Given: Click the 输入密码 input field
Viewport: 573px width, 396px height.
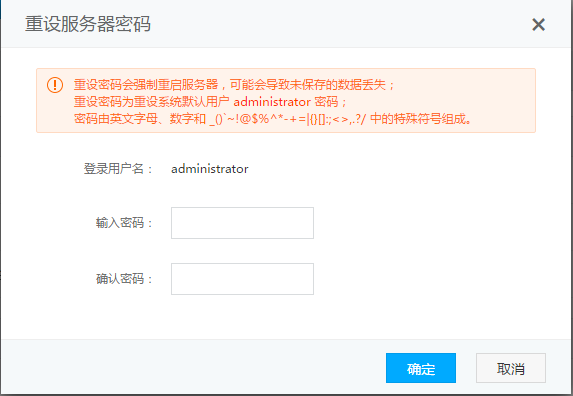Looking at the screenshot, I should 242,223.
